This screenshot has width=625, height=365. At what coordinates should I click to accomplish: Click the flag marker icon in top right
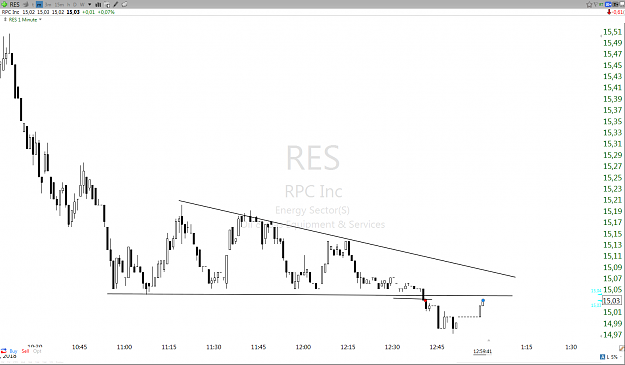tap(596, 4)
